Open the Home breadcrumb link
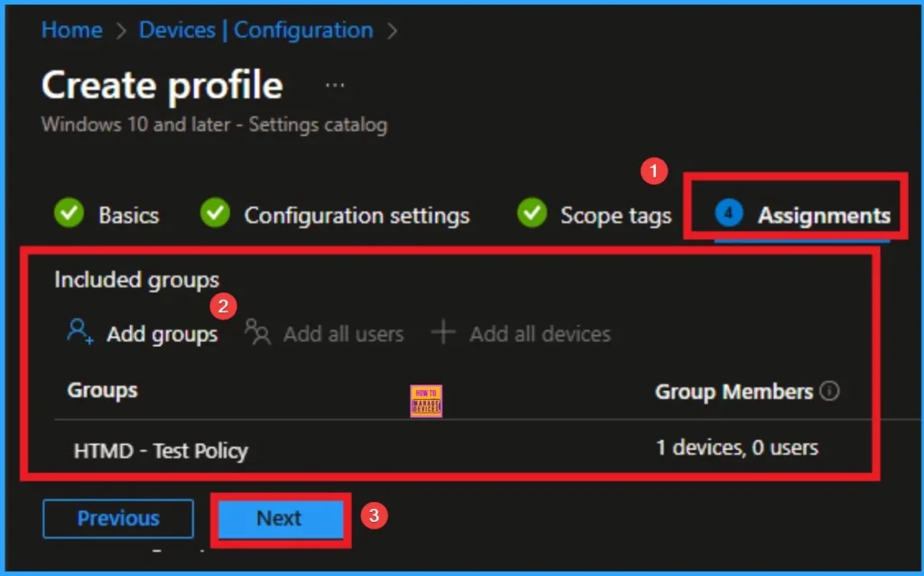Viewport: 924px width, 576px height. (71, 30)
